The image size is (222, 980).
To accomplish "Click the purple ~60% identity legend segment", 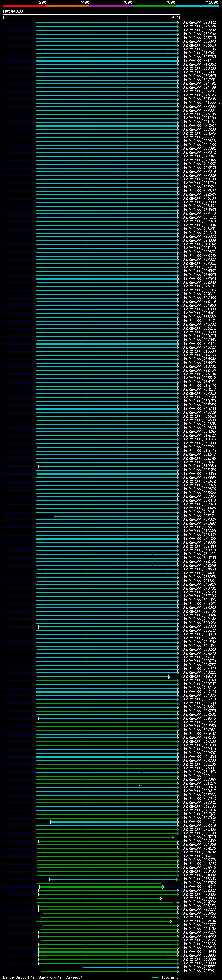I will 111,6.
